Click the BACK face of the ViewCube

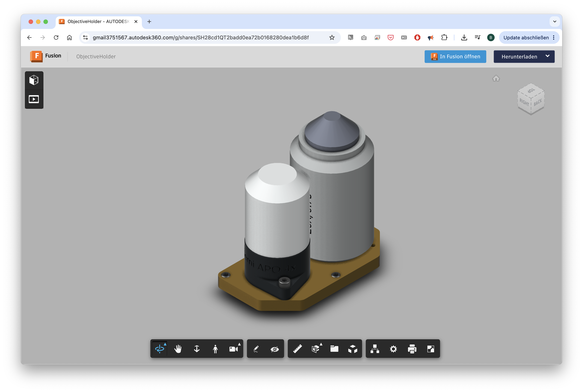(x=538, y=102)
